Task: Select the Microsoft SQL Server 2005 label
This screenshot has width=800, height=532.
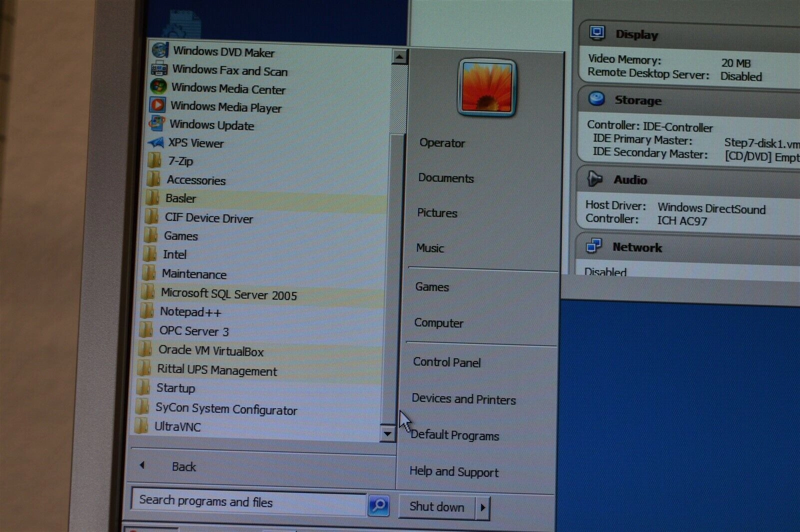Action: click(x=228, y=294)
